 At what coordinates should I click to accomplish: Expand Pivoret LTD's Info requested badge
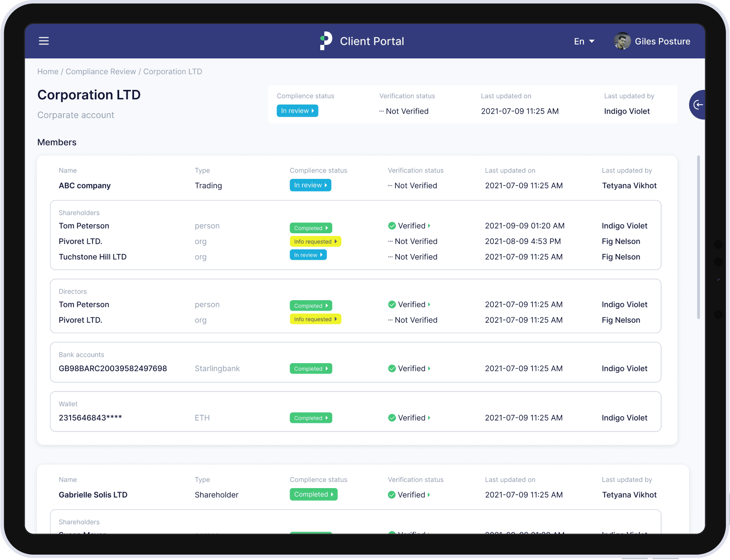point(315,241)
